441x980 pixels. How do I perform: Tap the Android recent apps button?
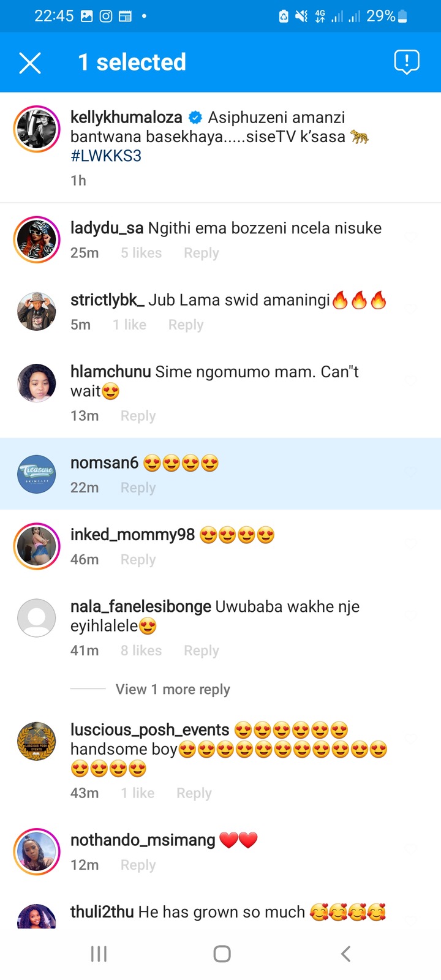(x=99, y=954)
